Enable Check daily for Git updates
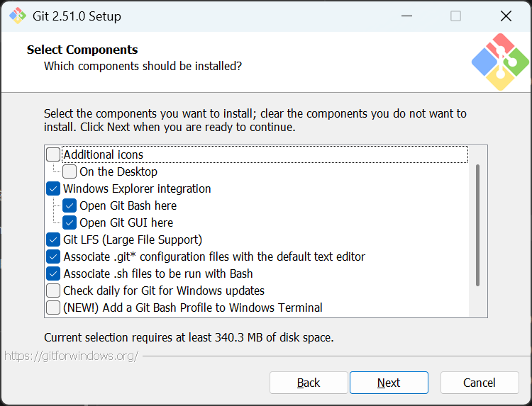Viewport: 532px width, 406px height. [x=53, y=291]
